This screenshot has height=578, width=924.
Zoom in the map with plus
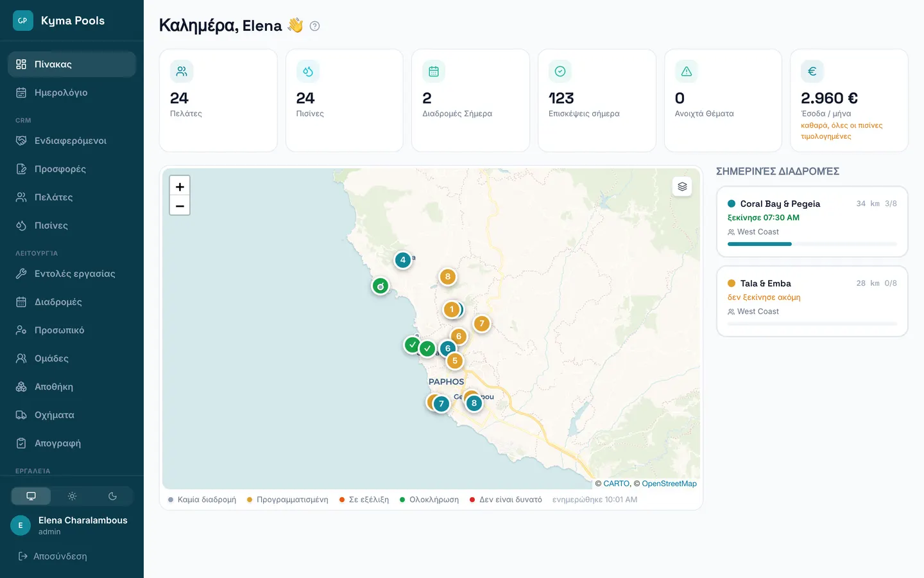(180, 186)
